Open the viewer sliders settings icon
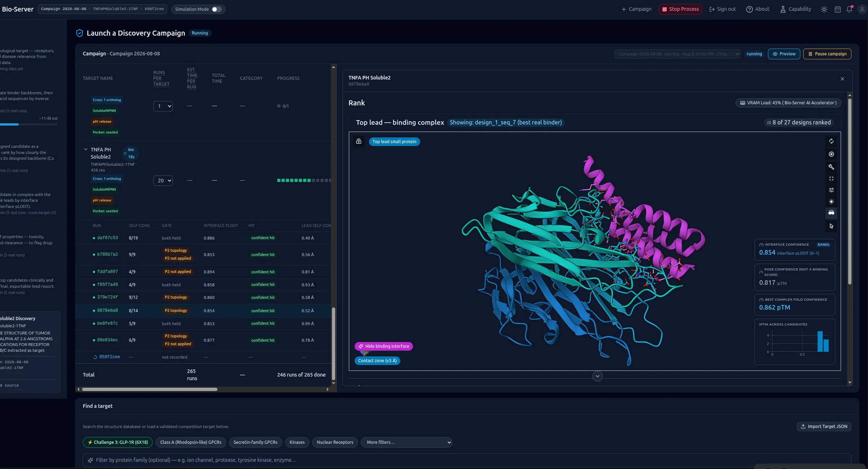 coord(831,190)
